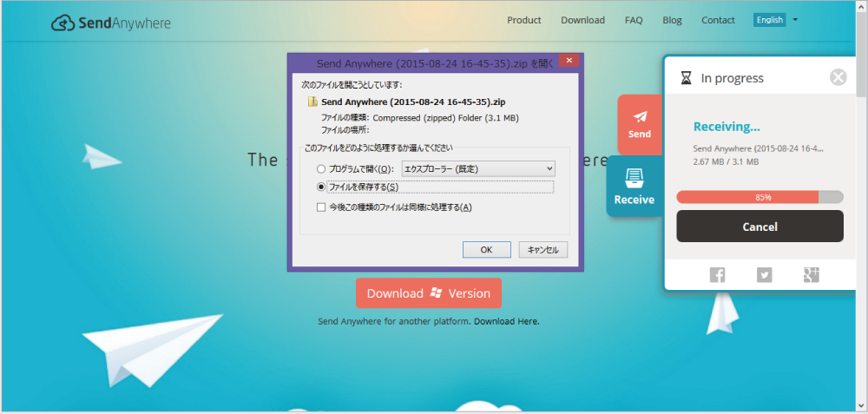Open the English language dropdown arrow
This screenshot has width=868, height=414.
point(795,20)
